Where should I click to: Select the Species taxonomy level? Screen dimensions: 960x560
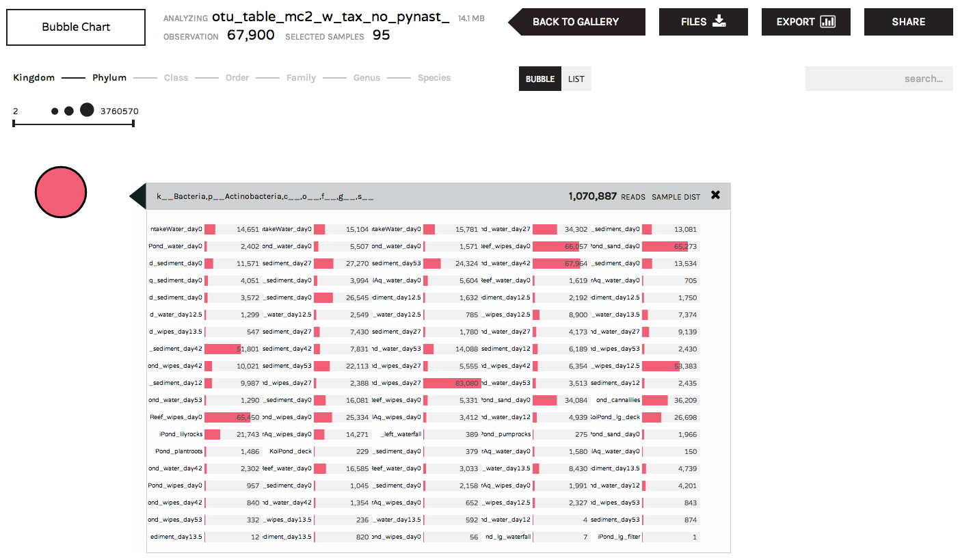click(x=434, y=78)
